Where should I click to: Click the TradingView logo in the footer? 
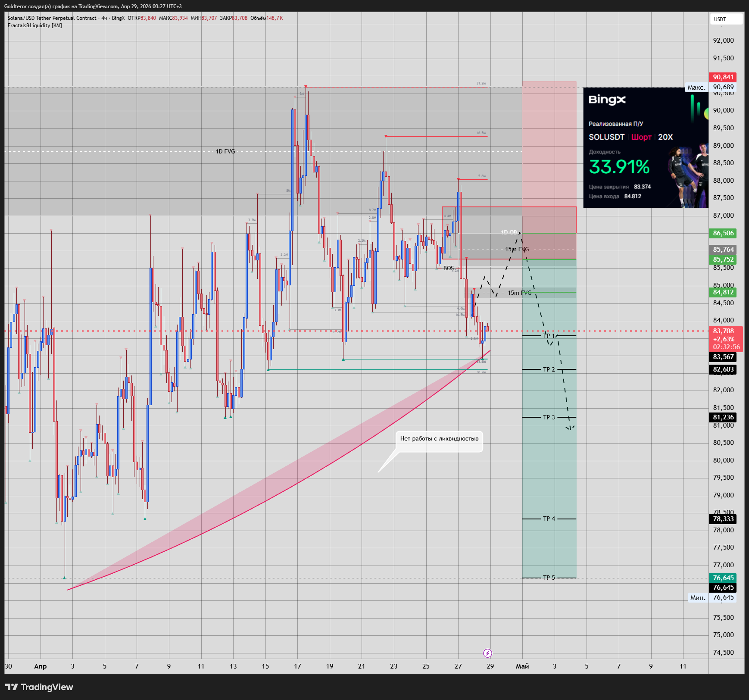pos(39,687)
